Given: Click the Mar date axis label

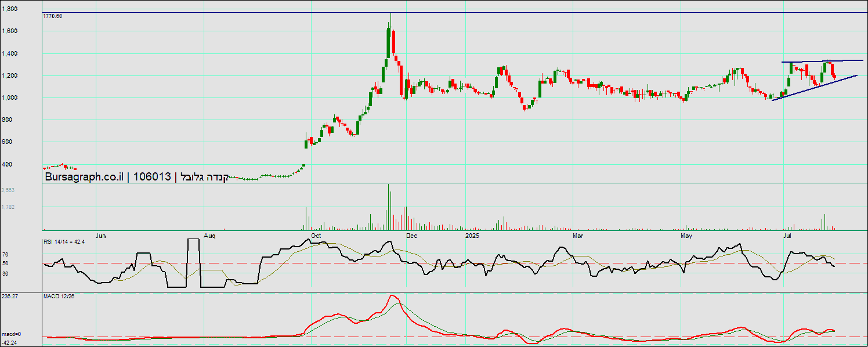Looking at the screenshot, I should click(x=578, y=236).
